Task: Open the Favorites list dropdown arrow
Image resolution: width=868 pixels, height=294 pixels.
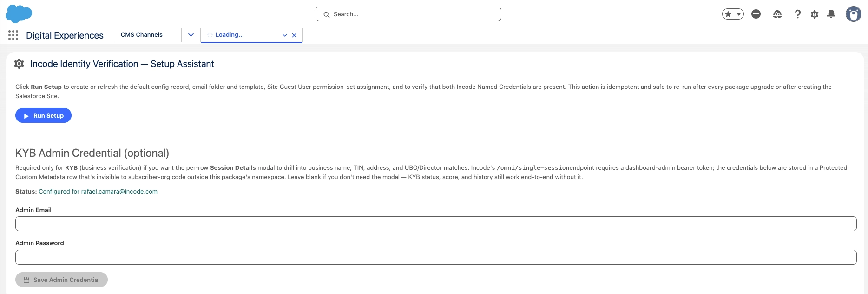Action: point(739,14)
